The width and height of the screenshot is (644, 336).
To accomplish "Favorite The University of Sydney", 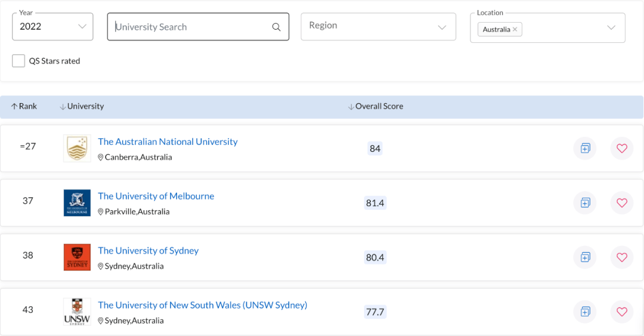I will tap(622, 257).
